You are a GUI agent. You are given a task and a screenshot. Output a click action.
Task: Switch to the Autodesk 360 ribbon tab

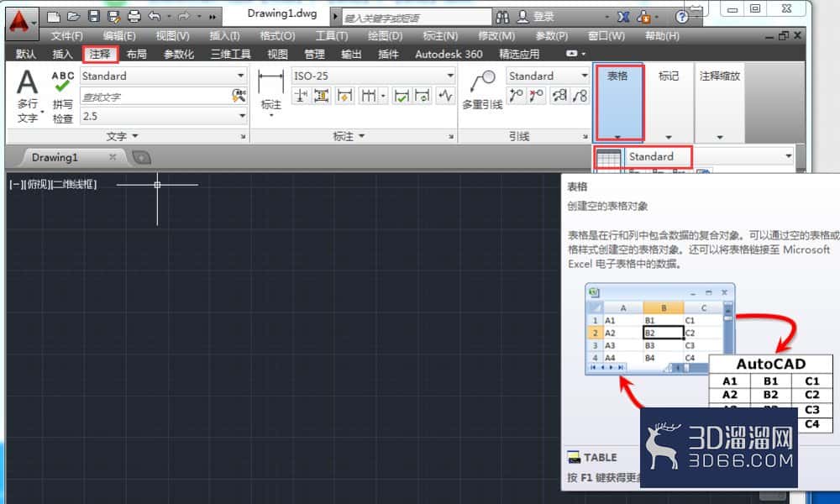(449, 54)
